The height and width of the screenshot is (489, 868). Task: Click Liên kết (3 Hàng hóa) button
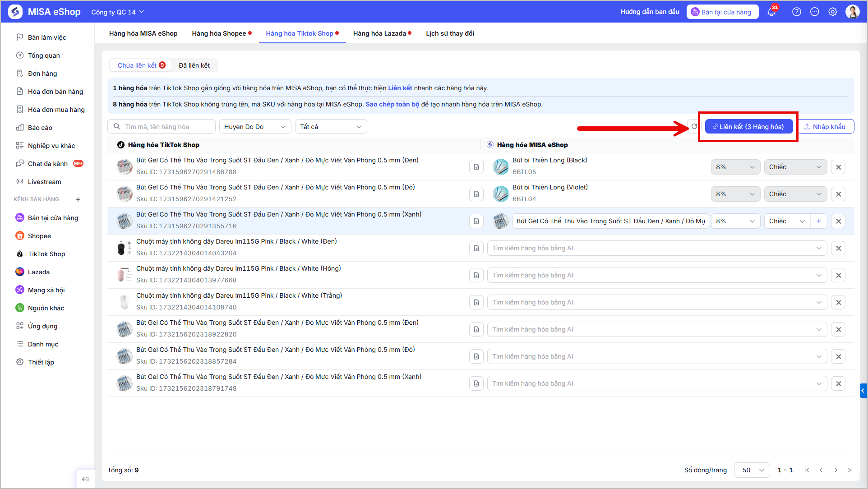(x=749, y=127)
